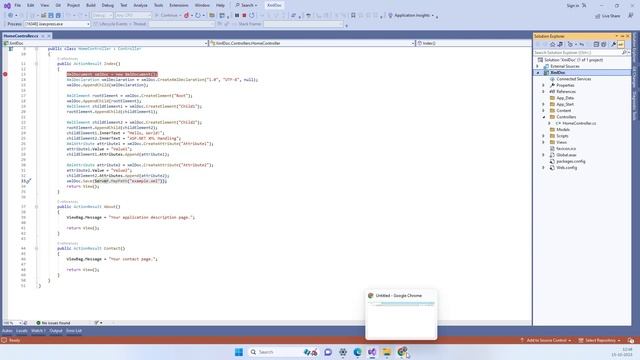Collapse the About() method outline
Viewport: 640px width, 360px height.
[x=36, y=207]
